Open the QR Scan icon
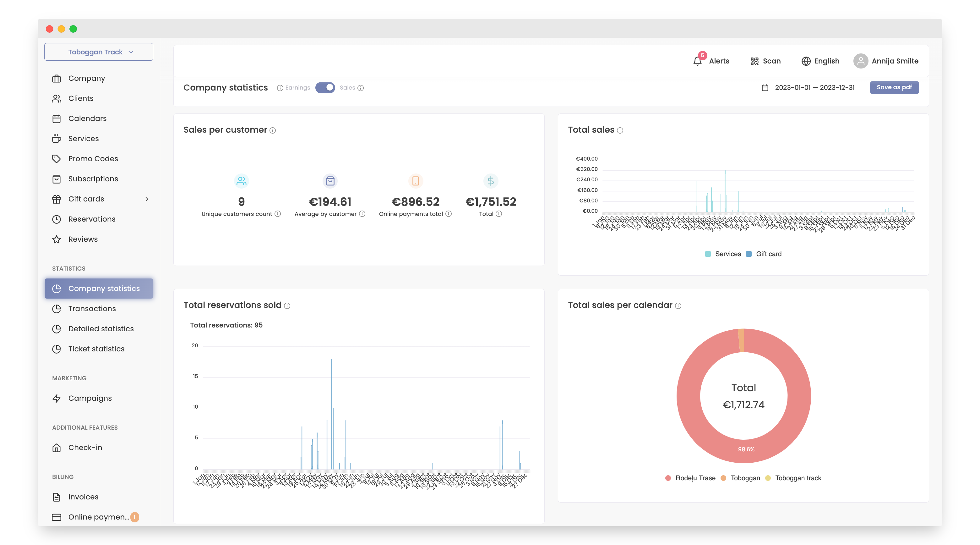Screen dimensions: 980x545 click(754, 61)
